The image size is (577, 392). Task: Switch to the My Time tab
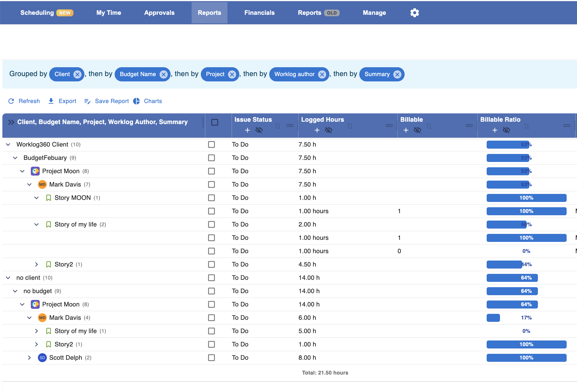tap(109, 13)
